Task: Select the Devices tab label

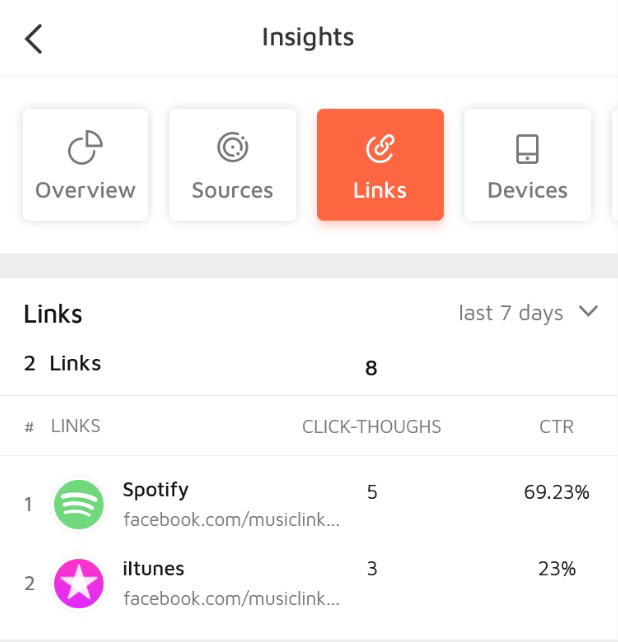Action: [527, 190]
